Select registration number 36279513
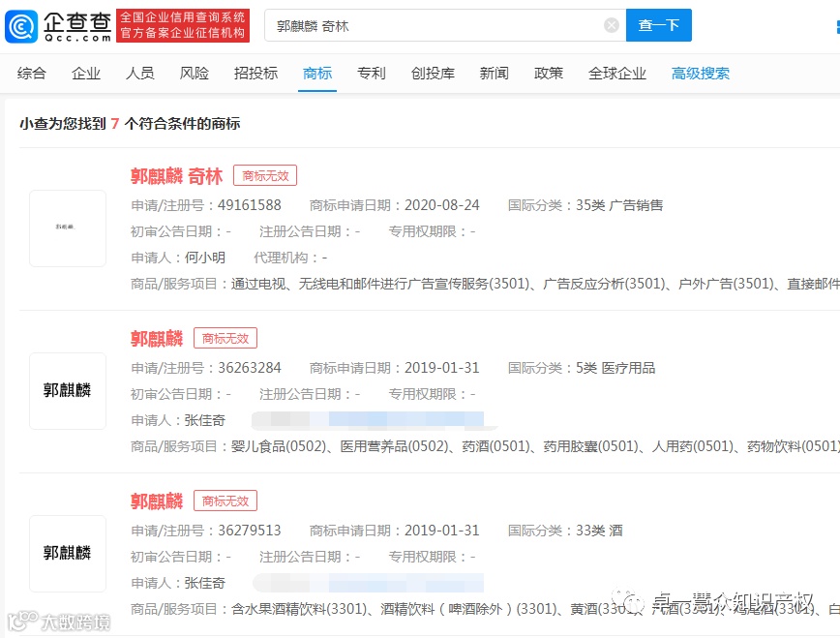This screenshot has width=840, height=638. (249, 531)
